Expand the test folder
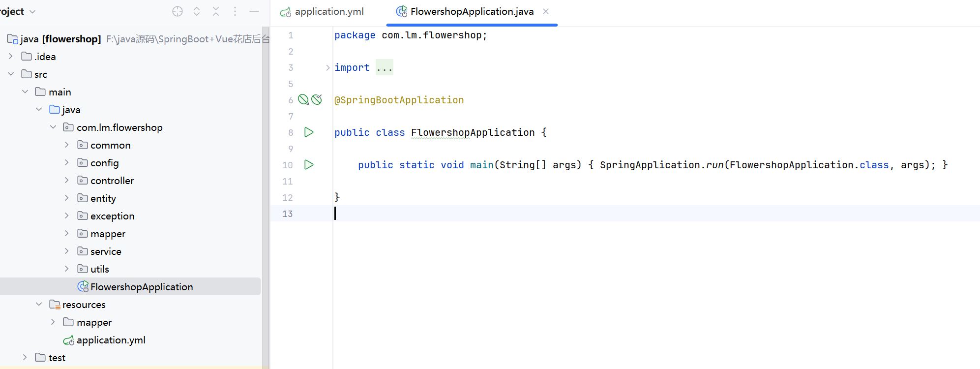Viewport: 980px width, 369px height. pyautogui.click(x=25, y=357)
